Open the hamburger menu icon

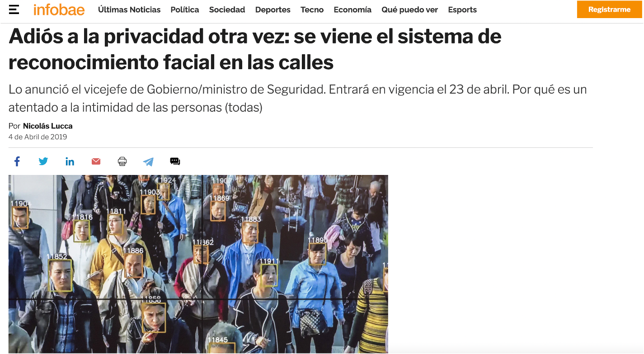(x=14, y=9)
